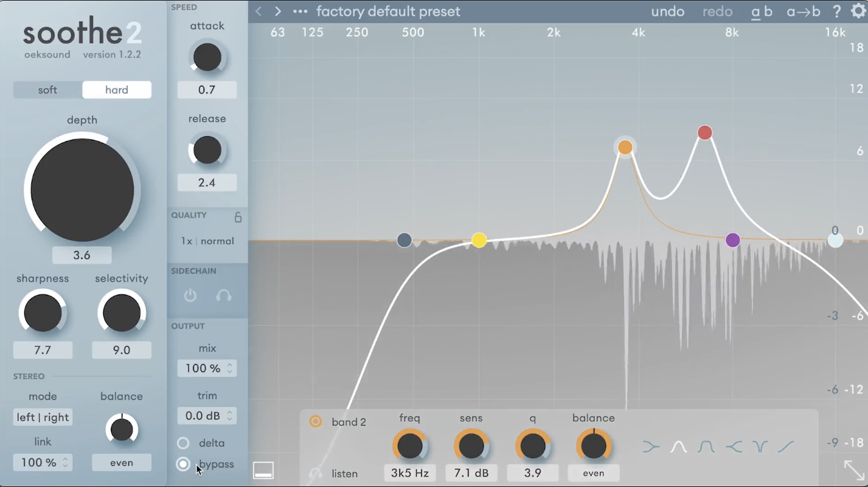
Task: Step down the trim dB value
Action: pyautogui.click(x=229, y=419)
